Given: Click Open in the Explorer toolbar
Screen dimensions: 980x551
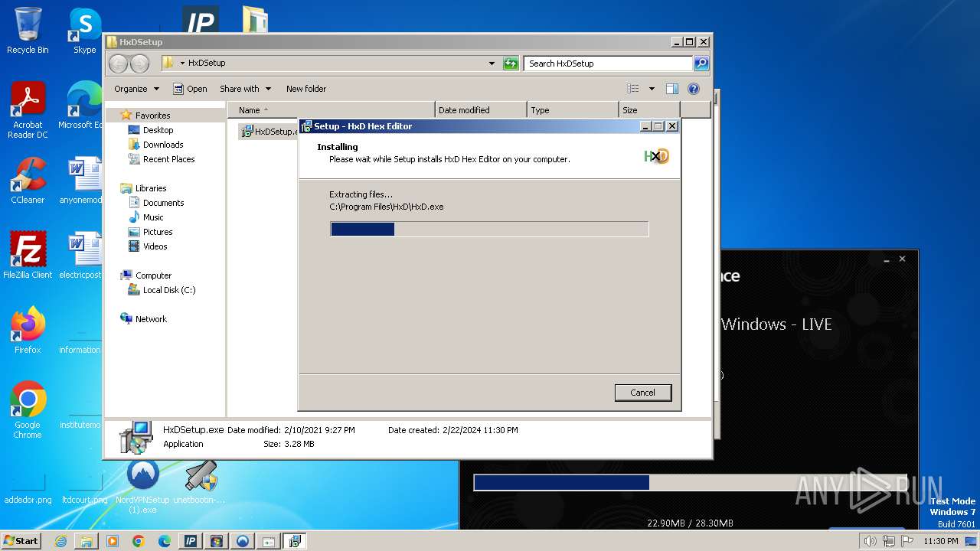Looking at the screenshot, I should (x=190, y=89).
